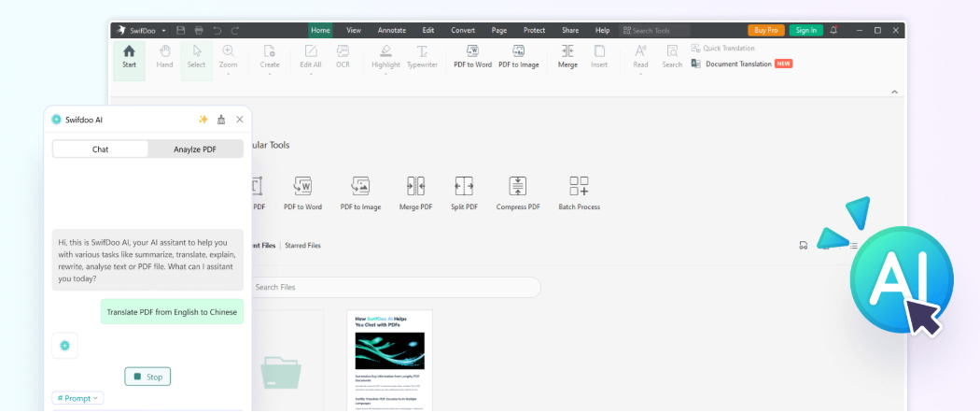The width and height of the screenshot is (980, 413).
Task: Open the Annotate ribbon tab
Action: click(x=392, y=30)
